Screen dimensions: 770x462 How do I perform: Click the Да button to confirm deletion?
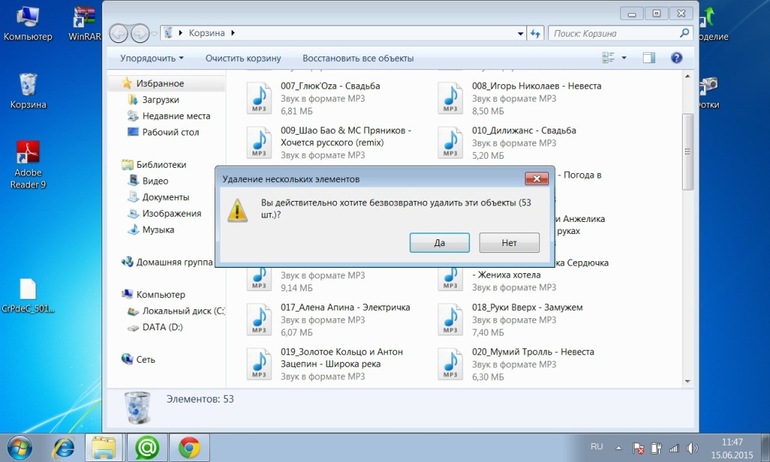point(440,243)
